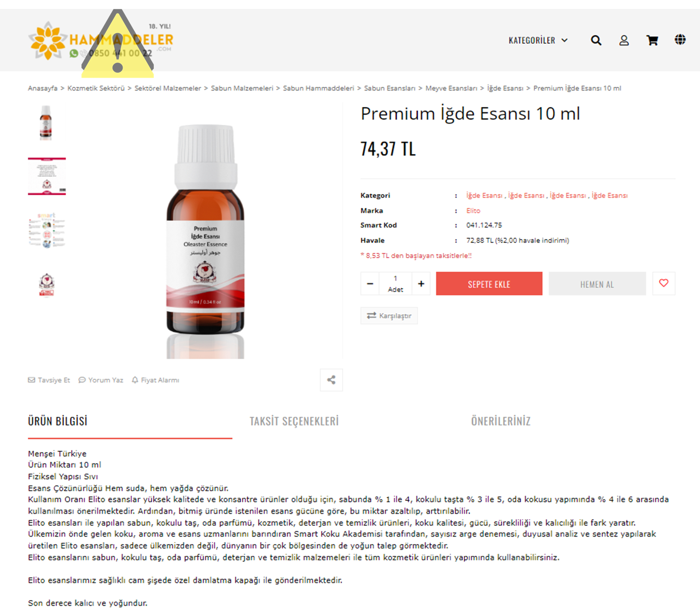
Task: Switch to the ÖNERİLERİNİZ tab
Action: [501, 421]
